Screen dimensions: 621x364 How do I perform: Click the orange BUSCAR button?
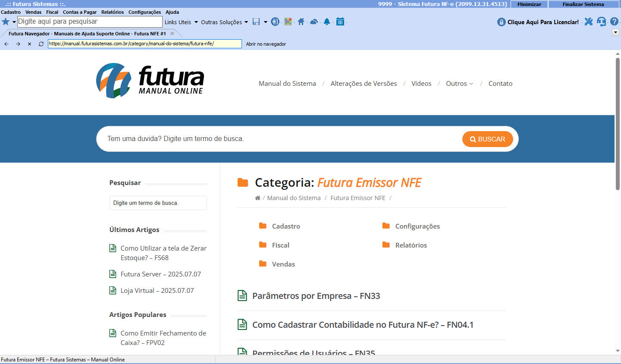point(488,139)
